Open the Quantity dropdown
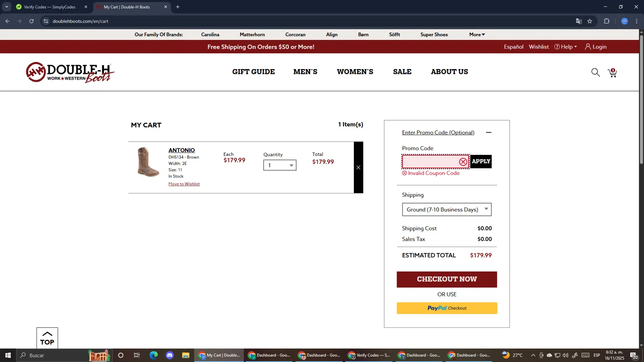 pos(280,165)
